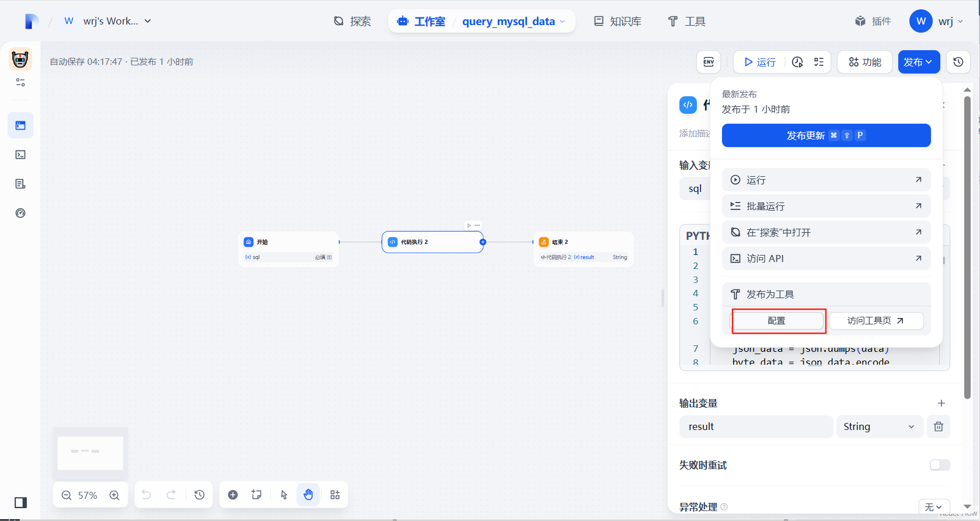This screenshot has width=980, height=521.
Task: Select 运行 in the publish menu
Action: [x=826, y=180]
